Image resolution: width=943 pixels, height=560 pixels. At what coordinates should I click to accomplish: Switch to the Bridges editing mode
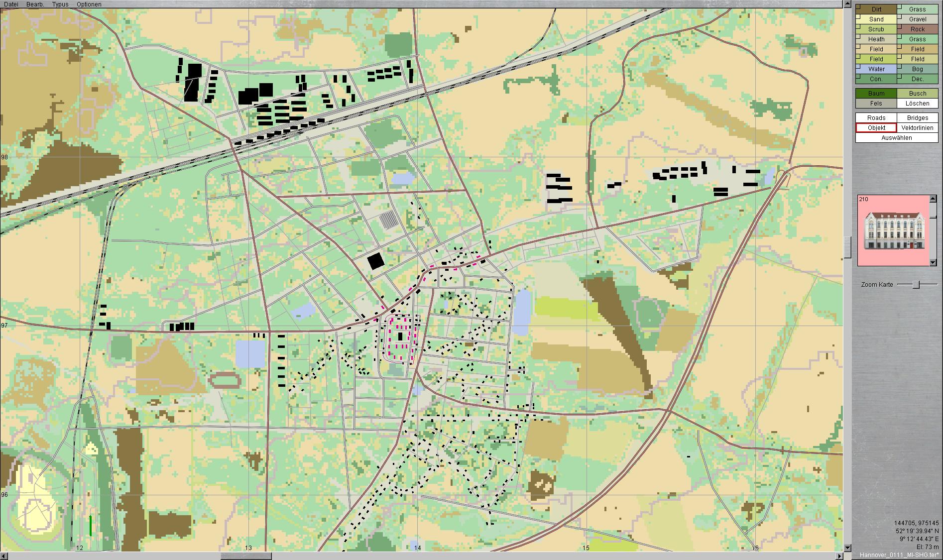coord(917,118)
